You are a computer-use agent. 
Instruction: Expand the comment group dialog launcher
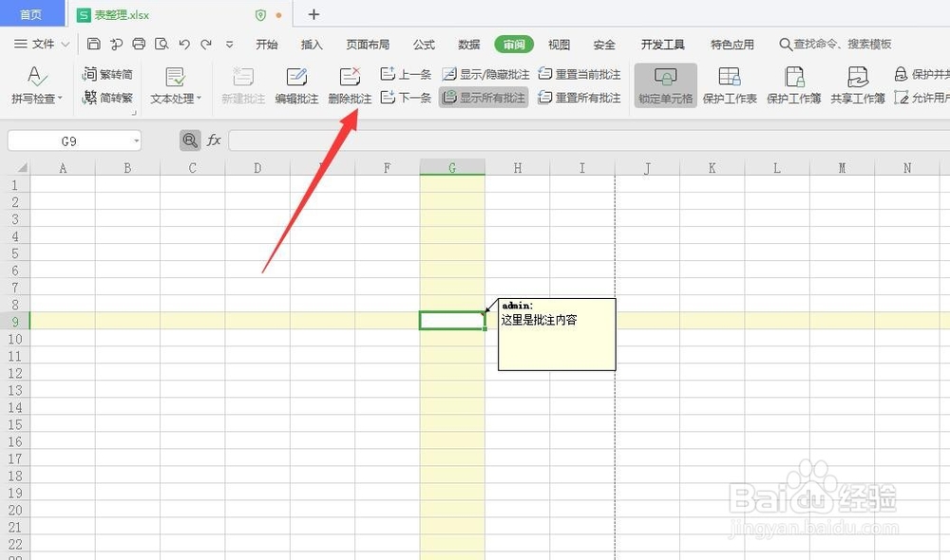[x=134, y=112]
